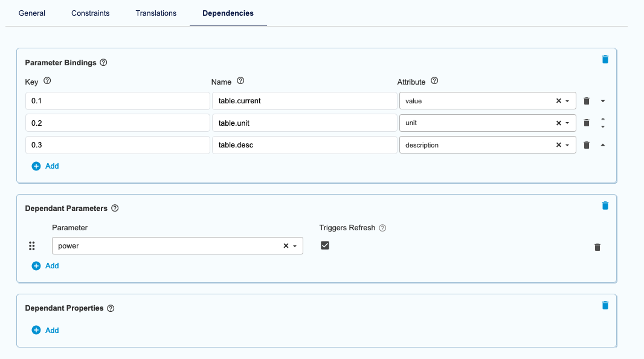Open the "unit" attribute dropdown

pos(568,123)
